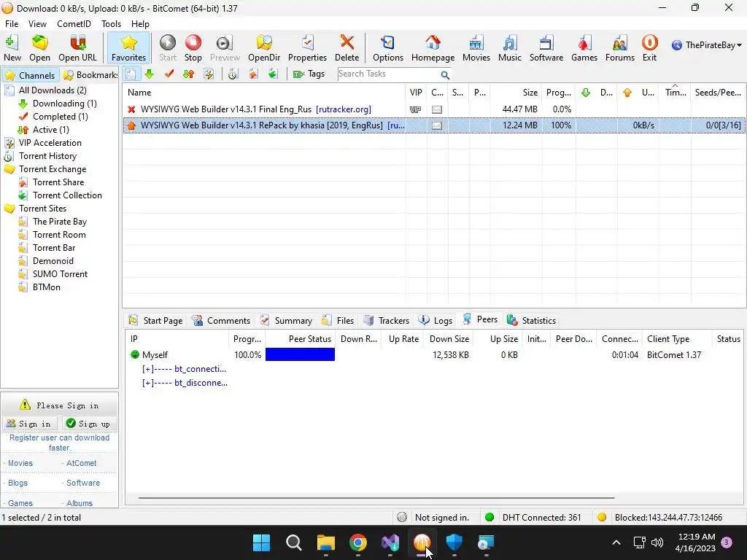Switch to the Statistics tab
Screen dimensions: 747x560
tap(532, 321)
